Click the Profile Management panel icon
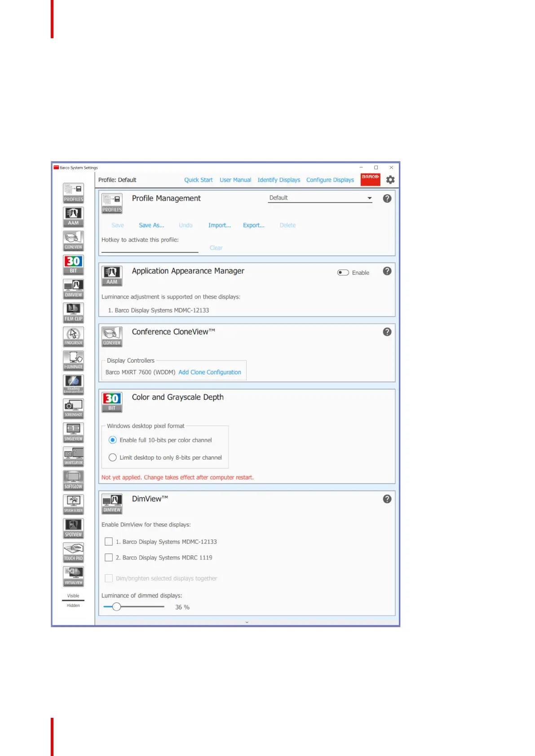 [x=112, y=203]
